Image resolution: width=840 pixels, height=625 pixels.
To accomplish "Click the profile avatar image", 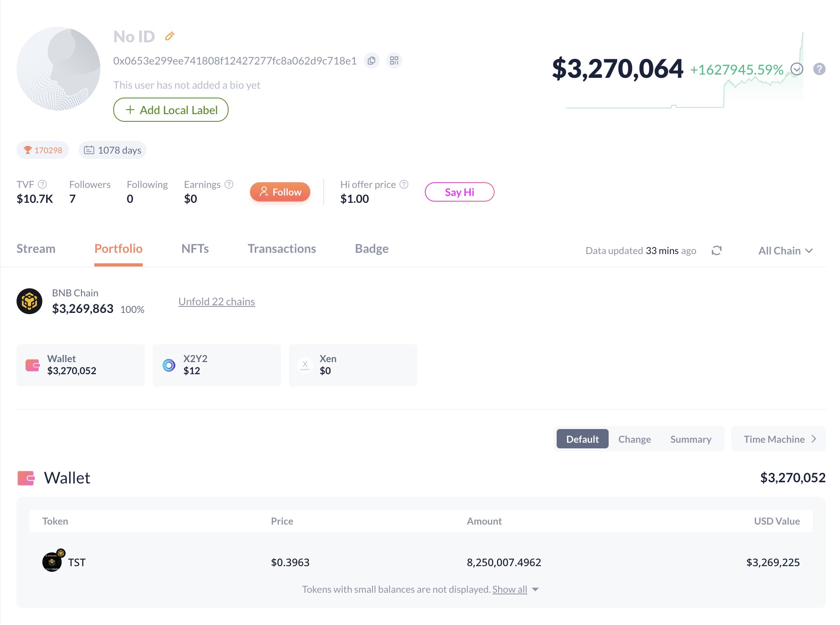I will coord(58,69).
